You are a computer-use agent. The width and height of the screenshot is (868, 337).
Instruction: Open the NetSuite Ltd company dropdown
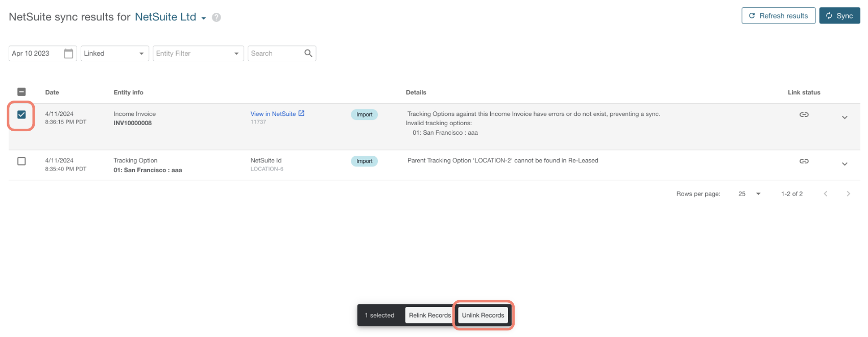click(x=171, y=17)
